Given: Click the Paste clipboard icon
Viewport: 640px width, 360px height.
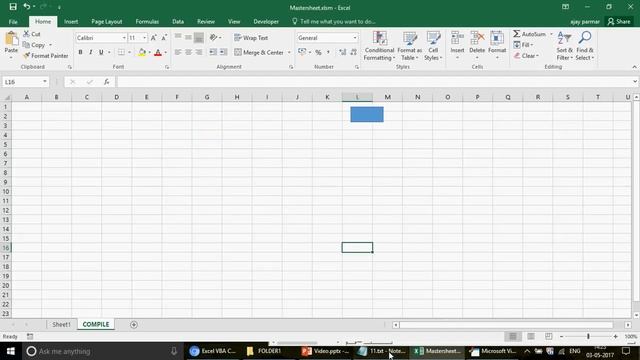Looking at the screenshot, I should 11,38.
